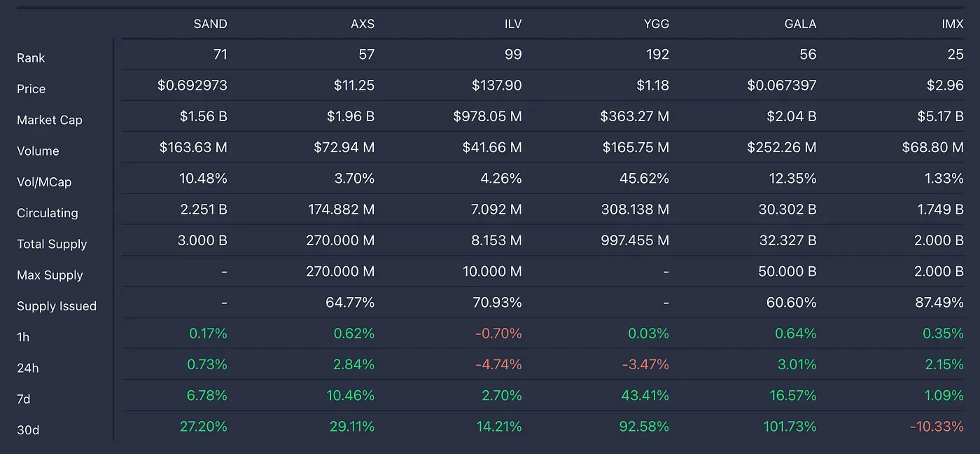980x454 pixels.
Task: Select the Supply Issued row label
Action: (x=57, y=306)
